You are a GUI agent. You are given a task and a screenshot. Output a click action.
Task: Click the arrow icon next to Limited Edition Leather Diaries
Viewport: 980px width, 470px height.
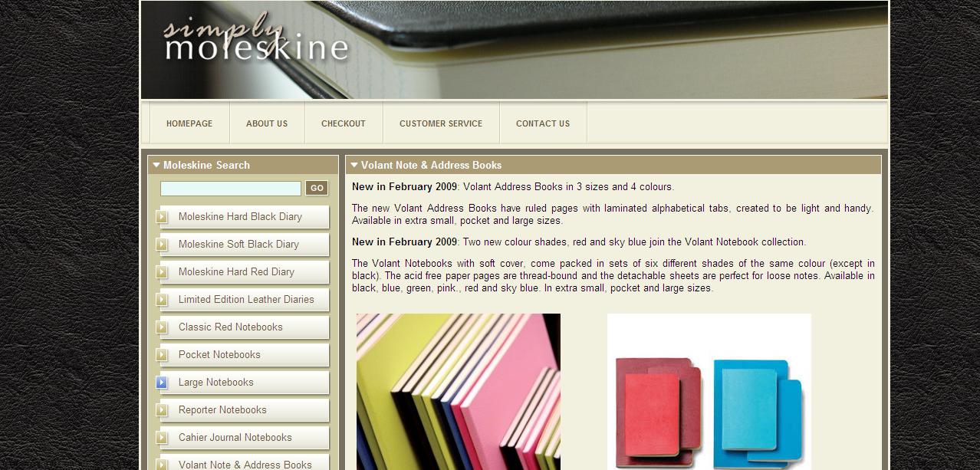162,300
